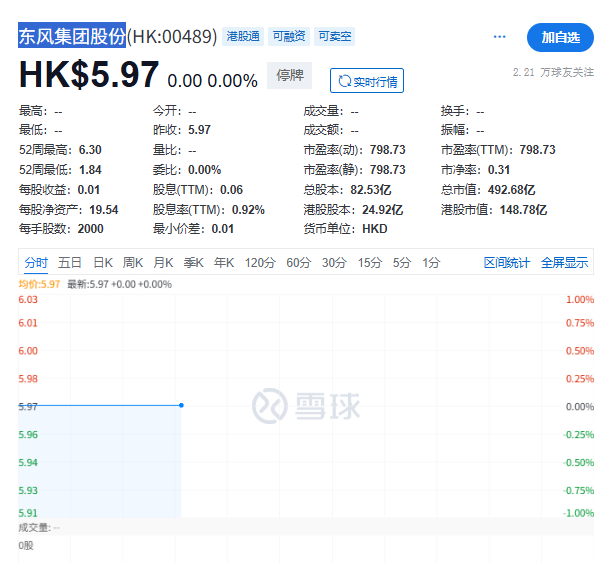
Task: Click the 均价:5.97 label above chart
Action: coord(39,285)
